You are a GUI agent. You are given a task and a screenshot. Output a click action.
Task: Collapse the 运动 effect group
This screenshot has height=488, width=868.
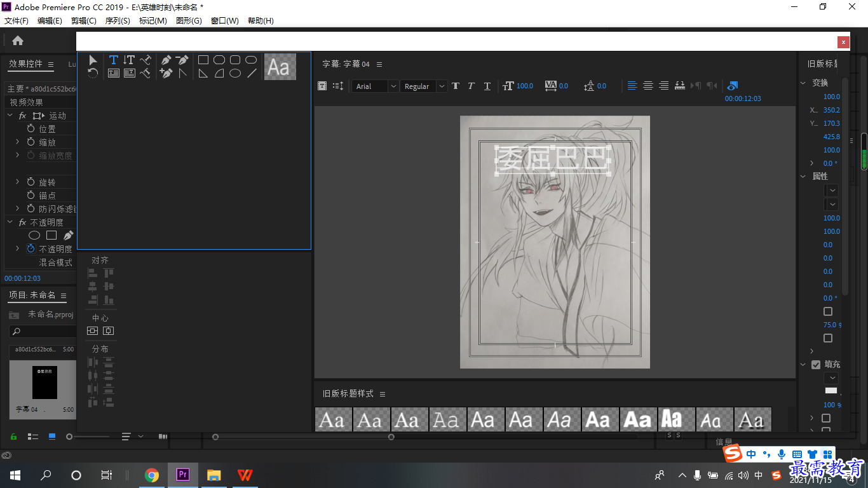[10, 116]
